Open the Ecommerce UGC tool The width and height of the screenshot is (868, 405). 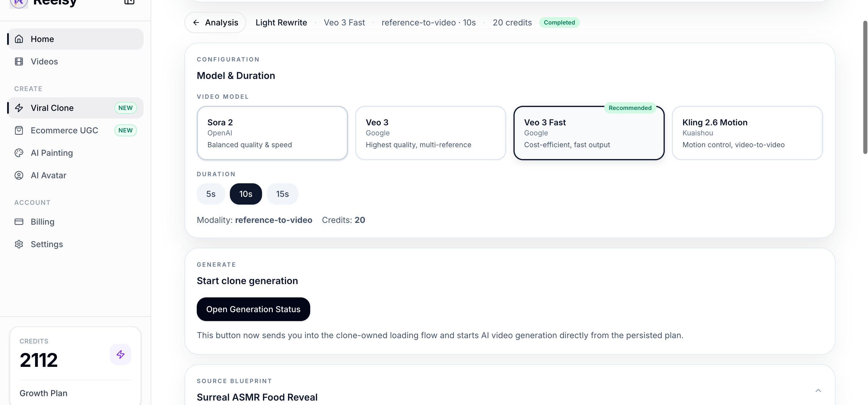click(x=64, y=130)
